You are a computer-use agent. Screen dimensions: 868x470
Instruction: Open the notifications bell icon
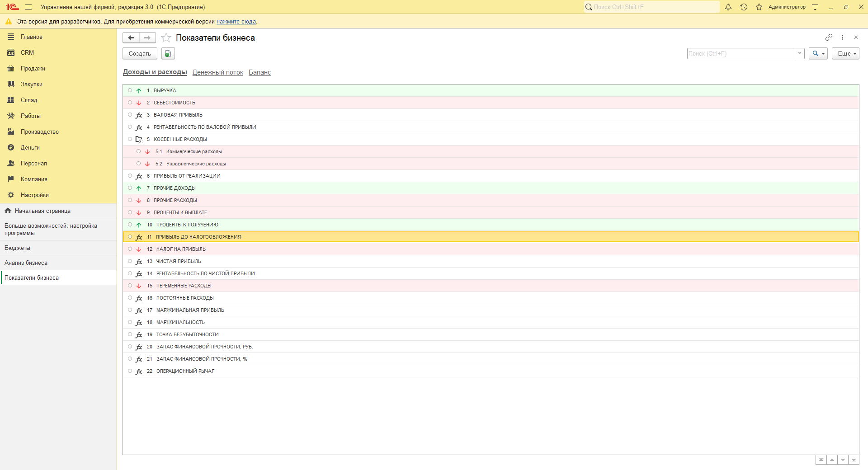pyautogui.click(x=728, y=7)
